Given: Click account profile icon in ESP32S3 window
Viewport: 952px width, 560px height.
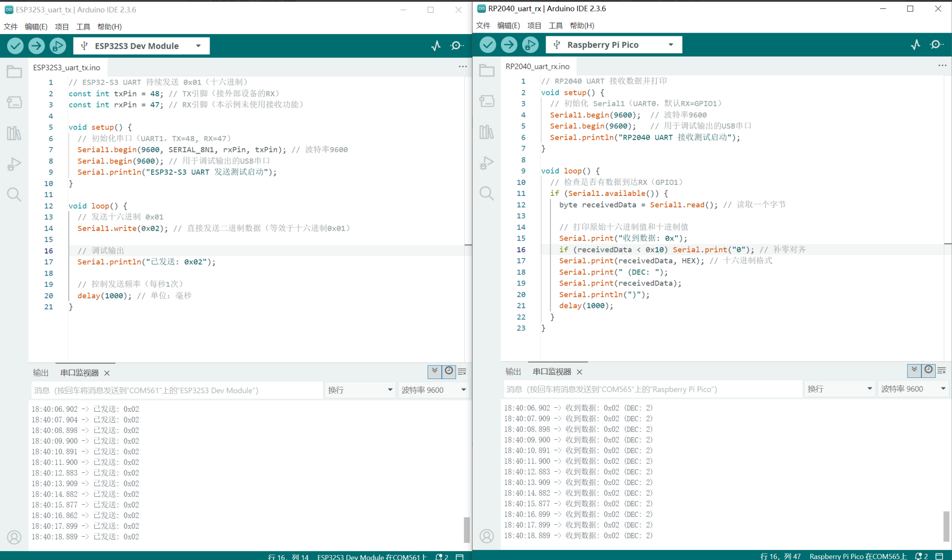Looking at the screenshot, I should [14, 537].
